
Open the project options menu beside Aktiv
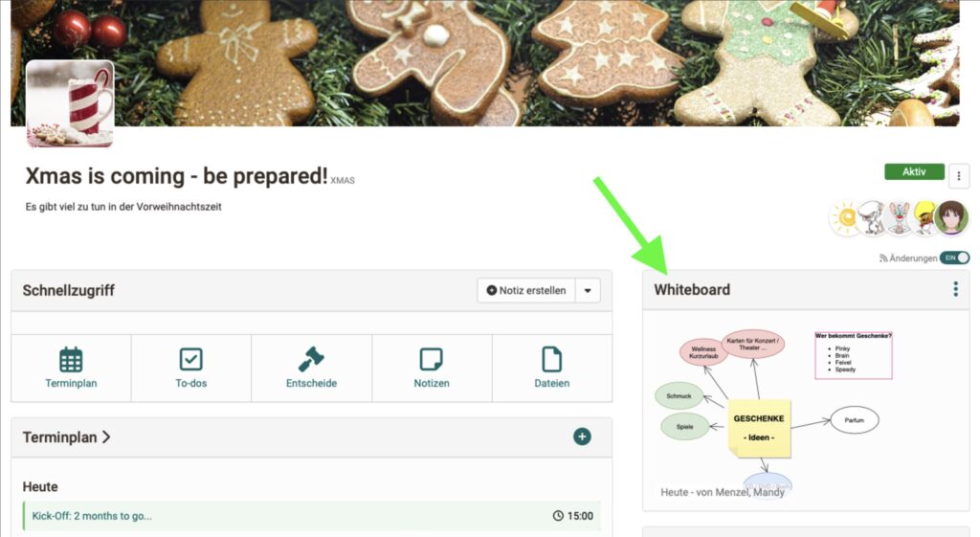(959, 176)
